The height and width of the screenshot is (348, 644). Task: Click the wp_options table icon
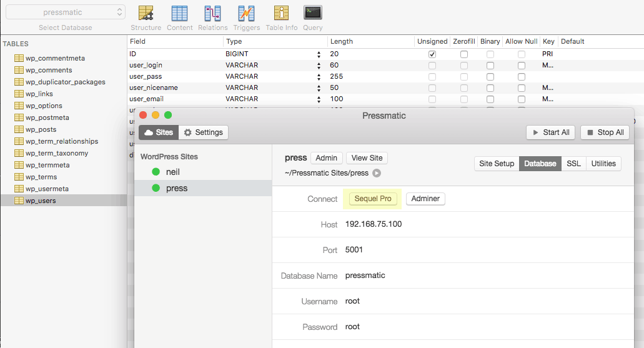pyautogui.click(x=19, y=106)
